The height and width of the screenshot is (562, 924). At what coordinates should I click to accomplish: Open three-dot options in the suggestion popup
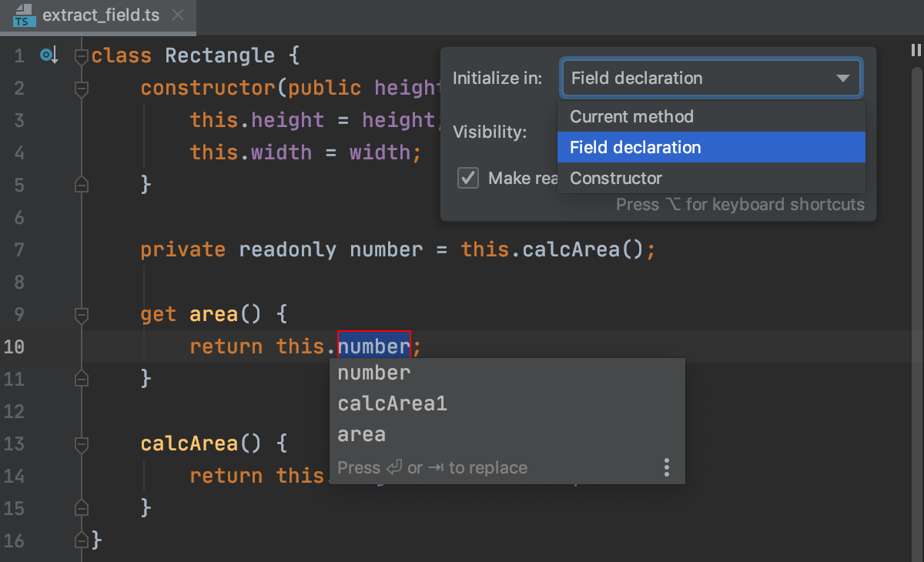tap(667, 467)
